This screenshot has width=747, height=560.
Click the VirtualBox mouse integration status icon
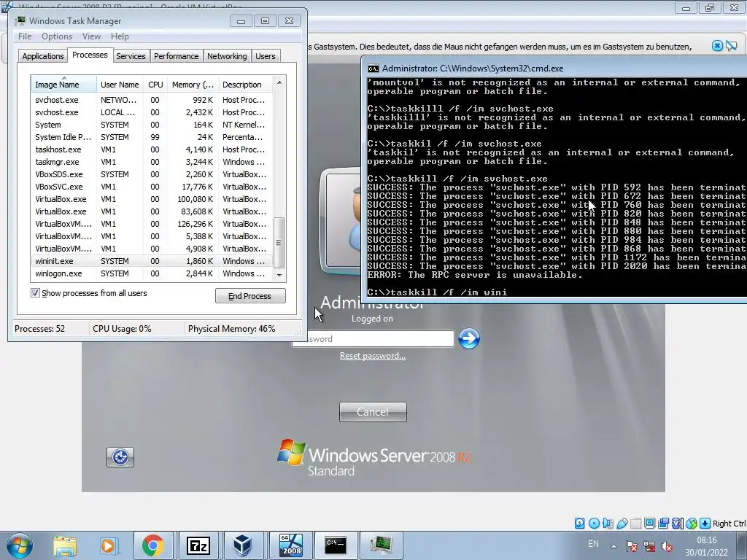(692, 524)
